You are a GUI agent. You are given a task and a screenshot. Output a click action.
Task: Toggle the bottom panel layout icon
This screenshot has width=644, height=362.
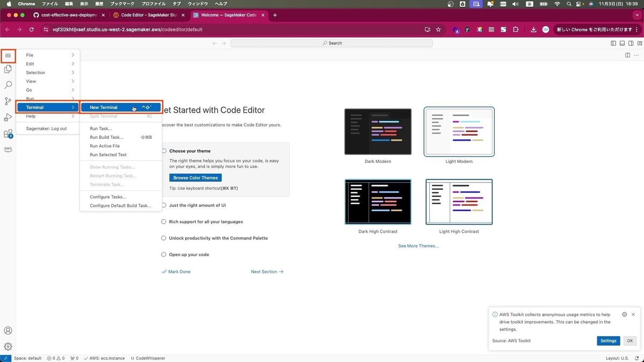(x=623, y=43)
